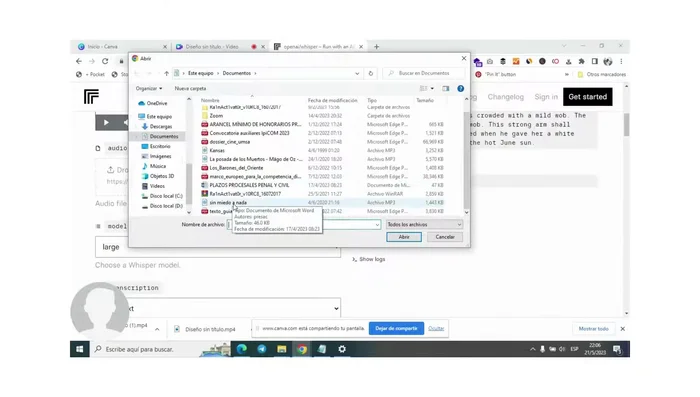Viewport: 700px width, 397px height.
Task: Click the 'Pin It' button bookmark
Action: [x=496, y=75]
